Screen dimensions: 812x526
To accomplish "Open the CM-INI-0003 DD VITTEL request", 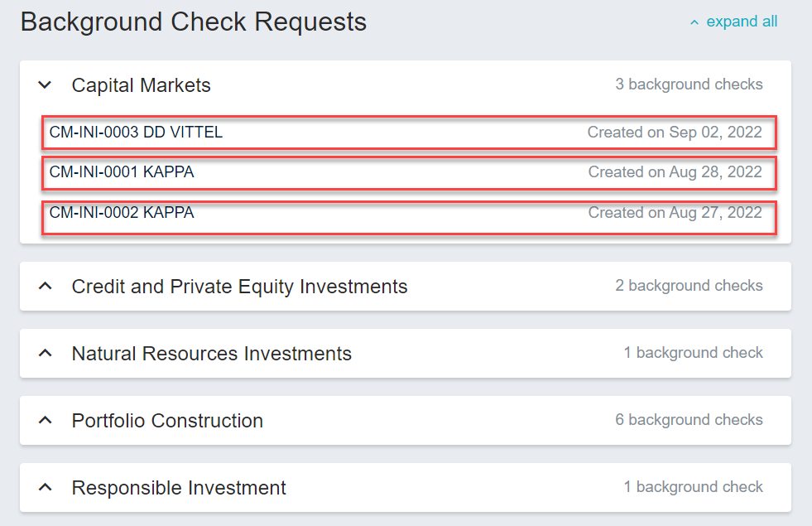I will point(136,132).
